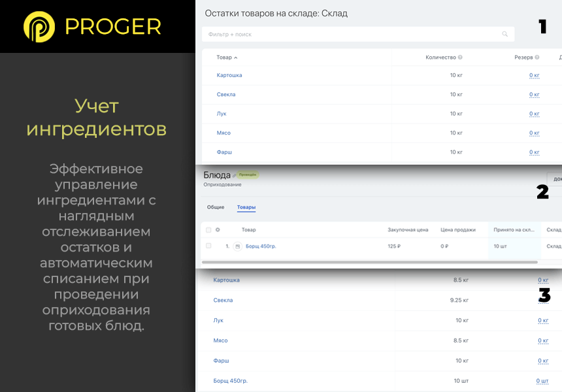Click the search magnifier icon in filter bar
Image resolution: width=562 pixels, height=392 pixels.
504,34
